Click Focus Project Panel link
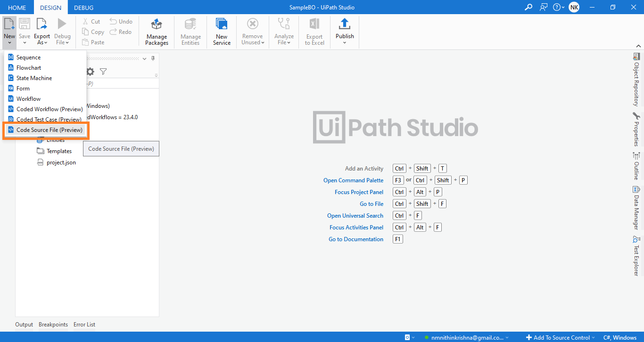 (359, 192)
